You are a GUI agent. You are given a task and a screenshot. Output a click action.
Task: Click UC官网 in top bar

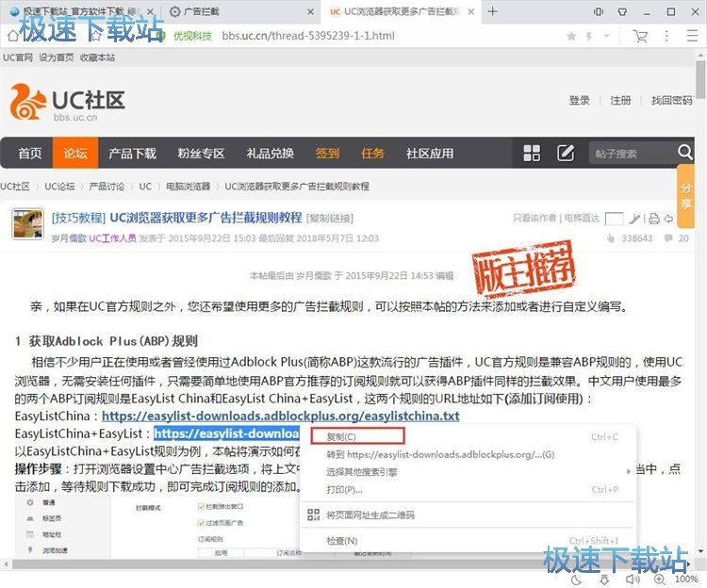[x=18, y=57]
